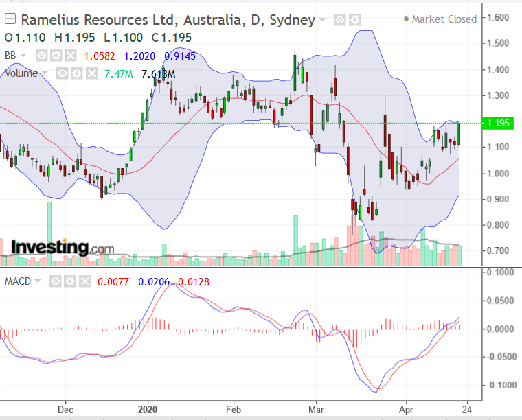The image size is (522, 420).
Task: Click the Ramelius Resources Ltd title
Action: click(168, 20)
